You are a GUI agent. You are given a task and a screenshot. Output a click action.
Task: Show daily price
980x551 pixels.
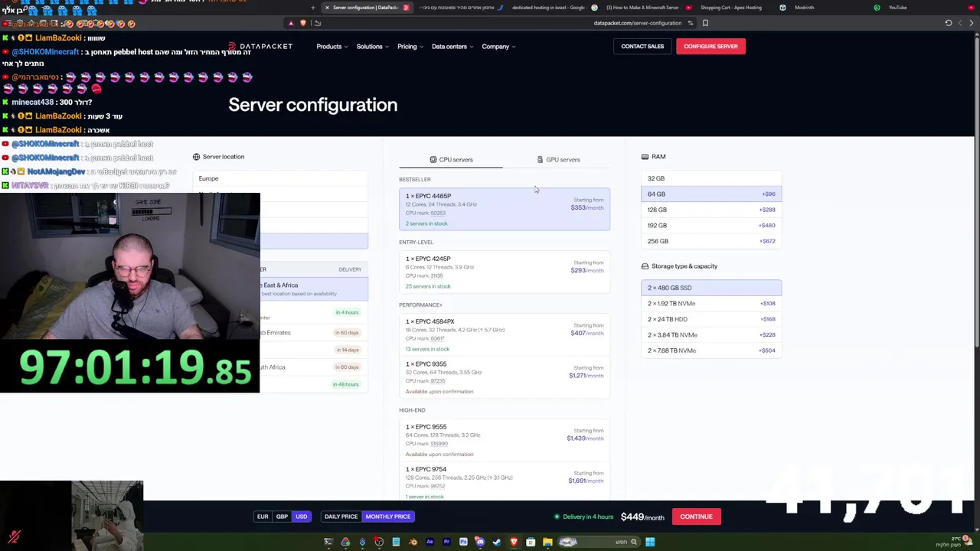point(341,517)
